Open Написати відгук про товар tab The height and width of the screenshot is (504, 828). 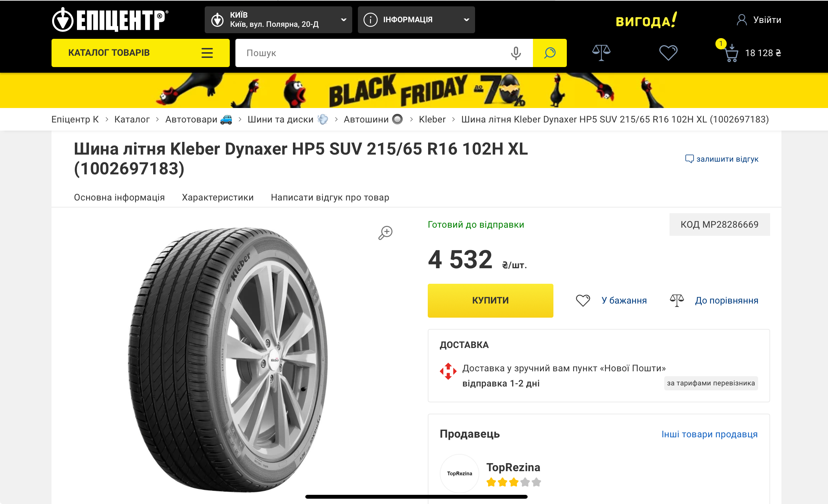pos(330,197)
